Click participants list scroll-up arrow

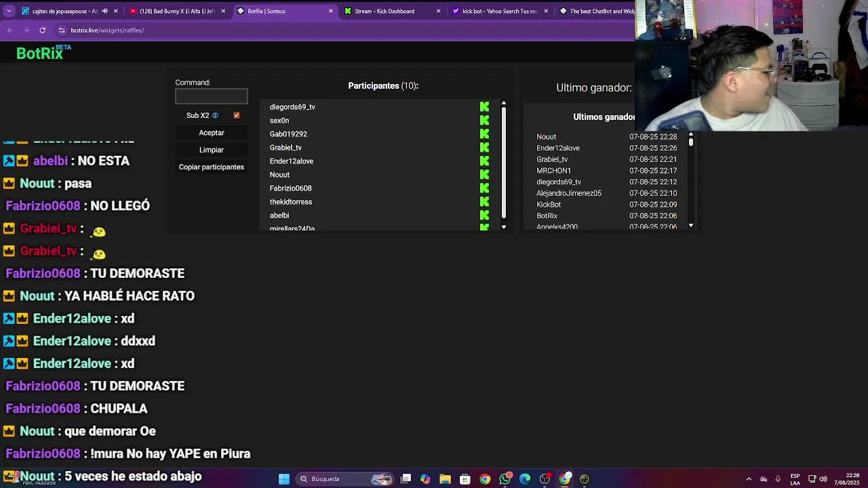click(x=504, y=104)
